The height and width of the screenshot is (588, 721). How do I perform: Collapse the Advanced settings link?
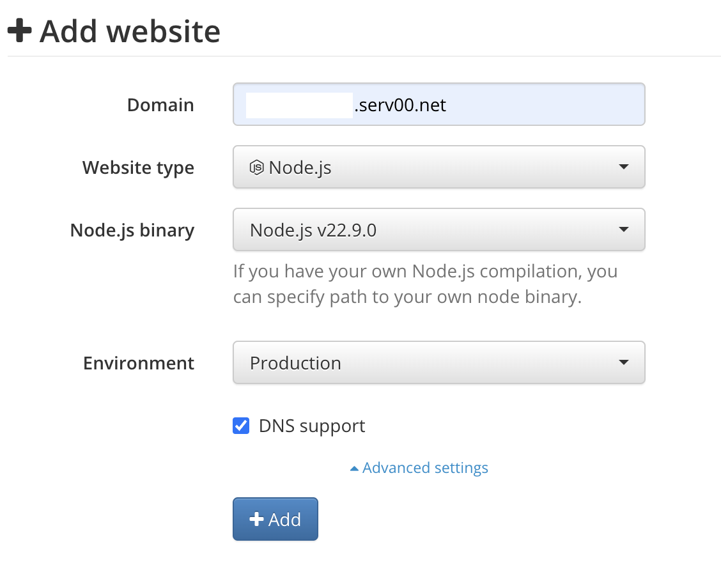pyautogui.click(x=419, y=468)
